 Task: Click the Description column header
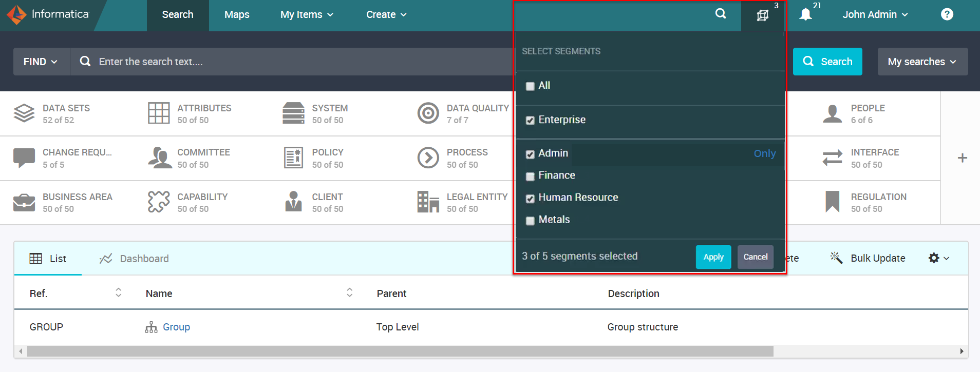click(x=633, y=293)
